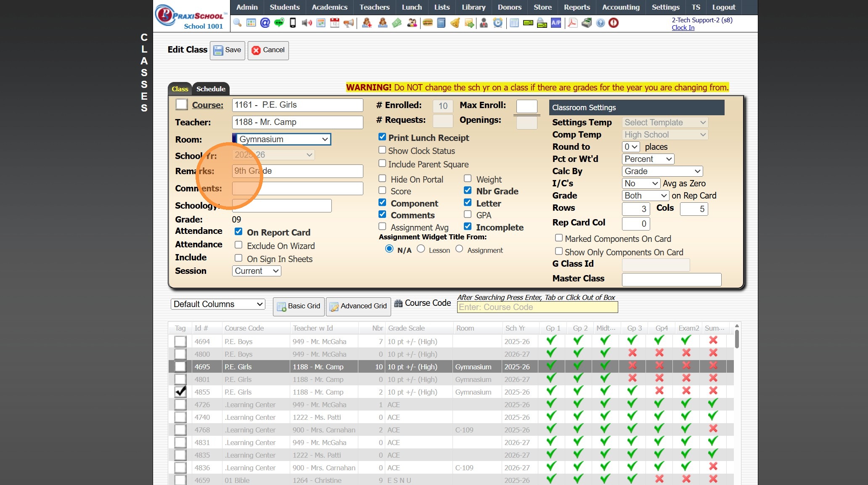
Task: Click the Save button
Action: tap(228, 50)
